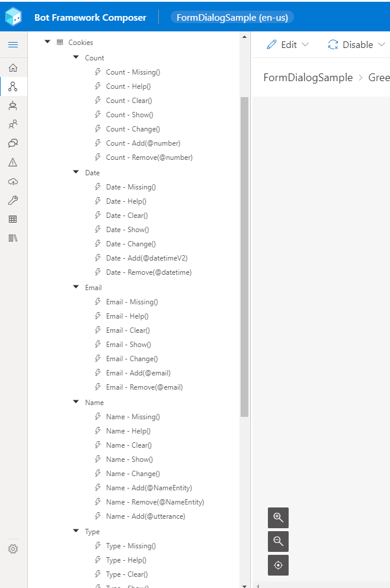
Task: Open the Forms table icon in sidebar
Action: point(13,219)
